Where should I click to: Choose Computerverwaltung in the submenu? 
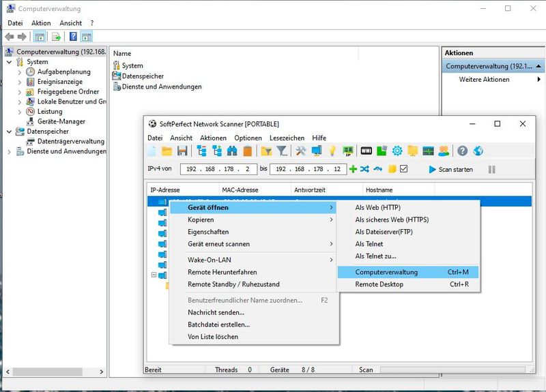(x=408, y=272)
